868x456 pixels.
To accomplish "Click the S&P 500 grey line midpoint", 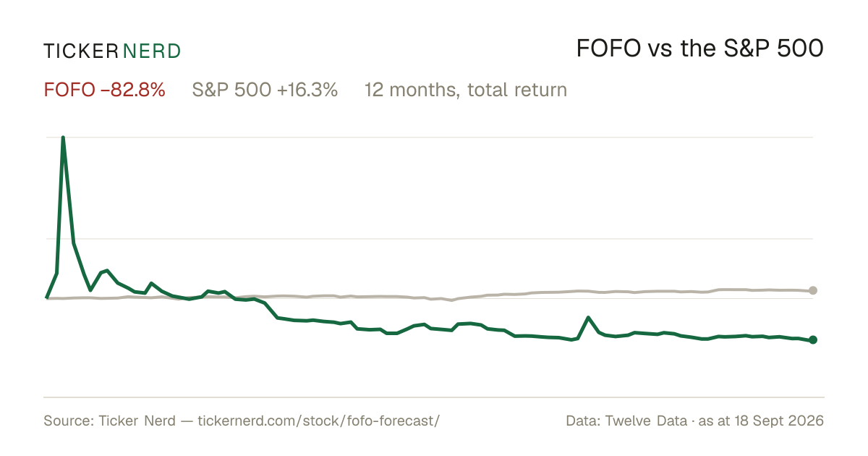I will (x=430, y=297).
